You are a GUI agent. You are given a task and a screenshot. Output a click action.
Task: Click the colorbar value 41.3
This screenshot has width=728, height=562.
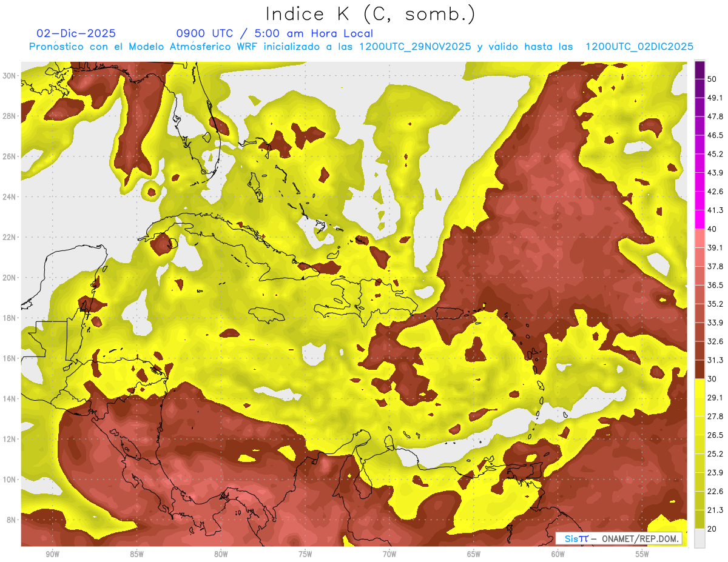pos(716,210)
